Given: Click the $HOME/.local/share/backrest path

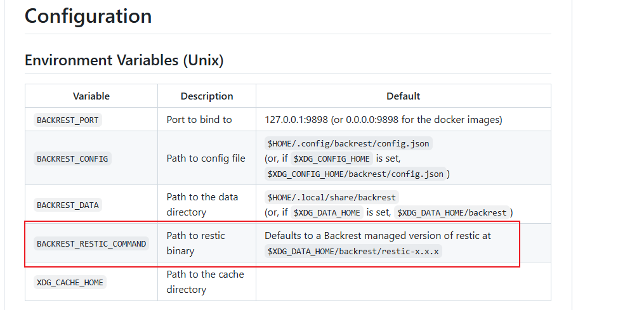Looking at the screenshot, I should (x=331, y=197).
